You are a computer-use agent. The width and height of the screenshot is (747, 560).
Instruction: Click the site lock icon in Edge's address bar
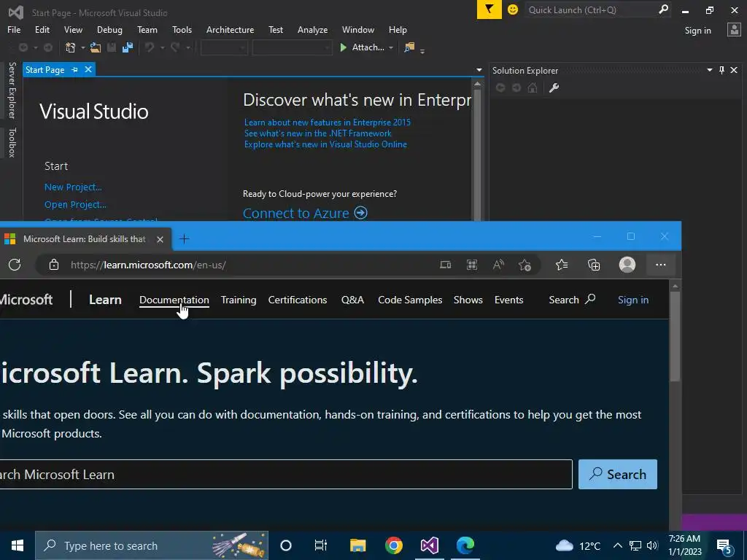(54, 264)
